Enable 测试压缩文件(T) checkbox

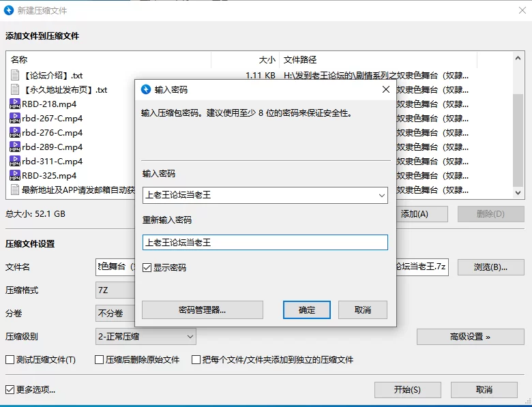[x=10, y=359]
